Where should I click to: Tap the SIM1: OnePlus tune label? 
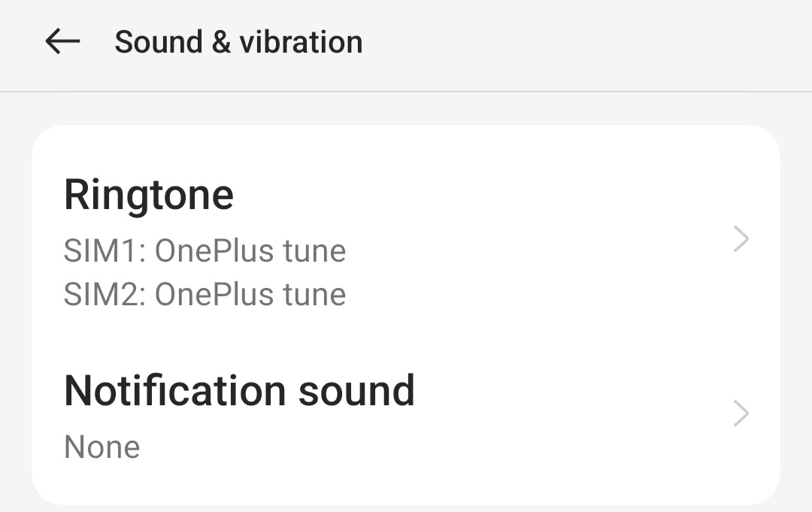[x=205, y=250]
